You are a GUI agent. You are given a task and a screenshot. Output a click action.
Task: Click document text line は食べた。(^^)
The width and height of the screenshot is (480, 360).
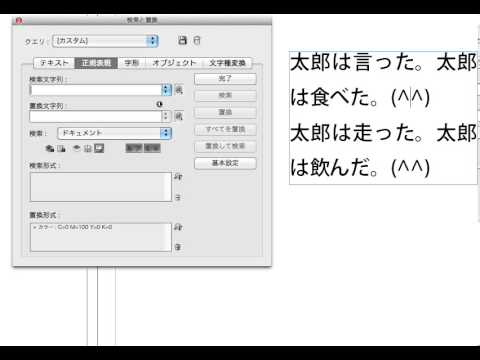(x=360, y=97)
